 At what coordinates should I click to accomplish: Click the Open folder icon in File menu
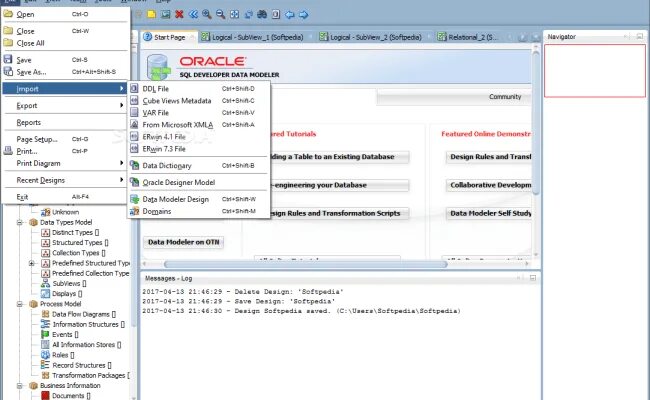(x=8, y=14)
